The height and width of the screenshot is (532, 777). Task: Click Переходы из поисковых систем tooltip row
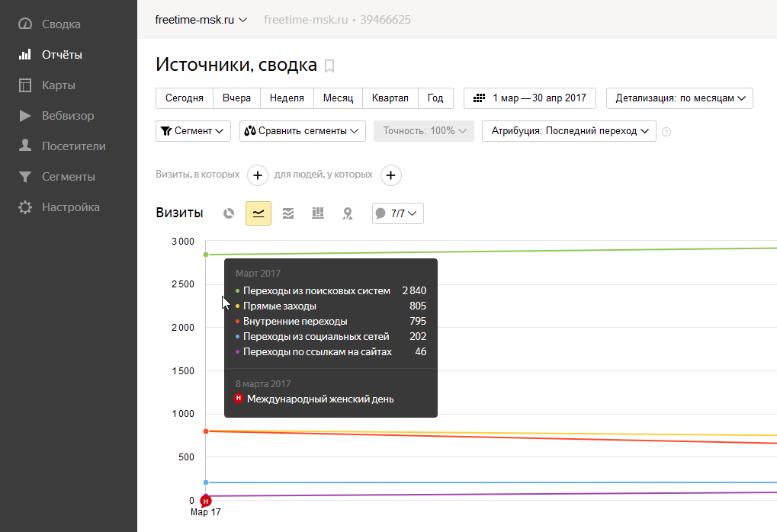(x=330, y=290)
